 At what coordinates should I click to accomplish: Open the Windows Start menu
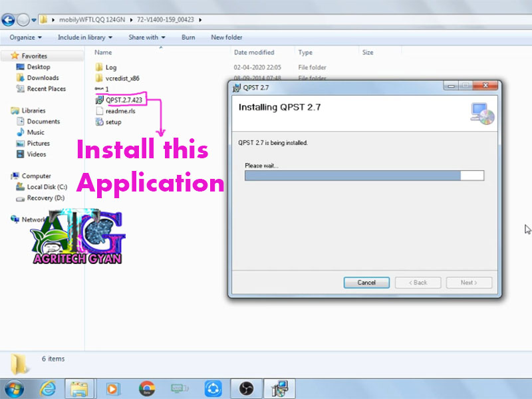point(13,389)
